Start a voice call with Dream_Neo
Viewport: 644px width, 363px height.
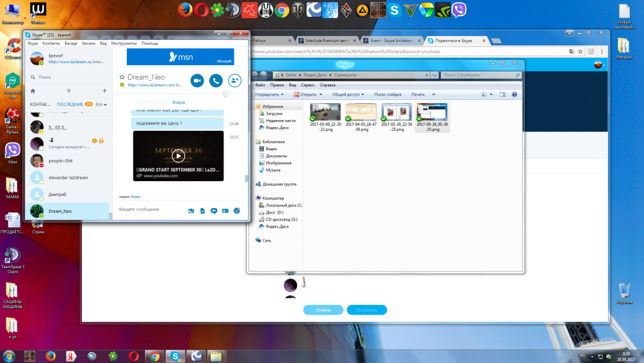216,81
